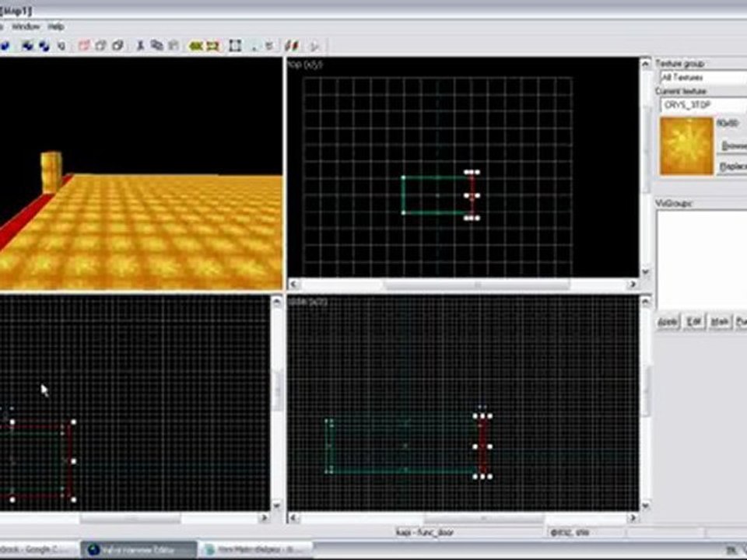Open the Current texture dropdown CRYS_3TOP
This screenshot has width=747, height=560.
click(x=703, y=105)
